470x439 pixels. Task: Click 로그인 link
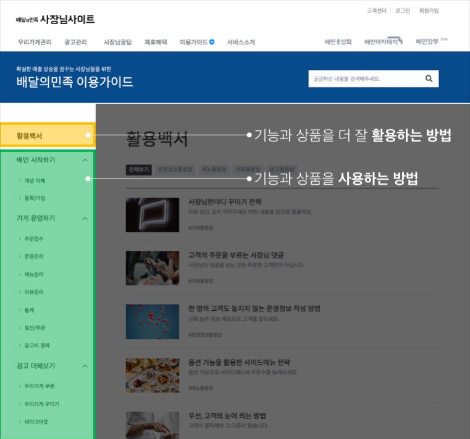tap(403, 11)
